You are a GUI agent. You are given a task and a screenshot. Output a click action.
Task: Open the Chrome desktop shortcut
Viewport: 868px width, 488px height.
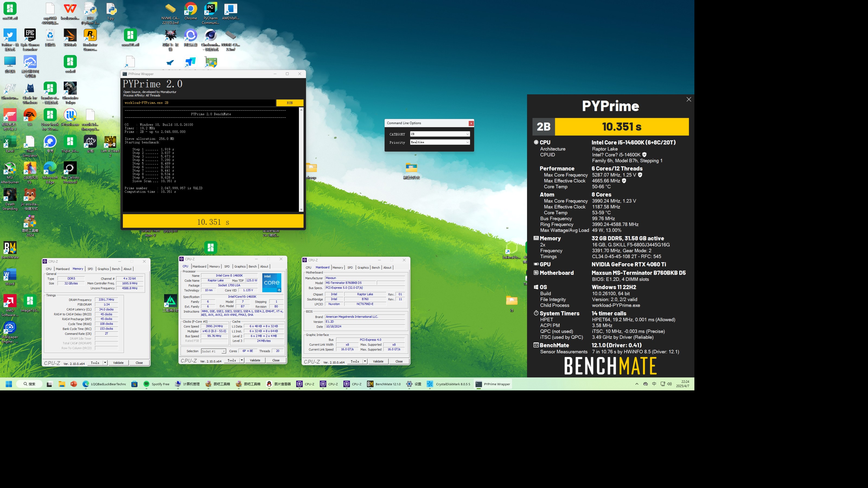[190, 11]
